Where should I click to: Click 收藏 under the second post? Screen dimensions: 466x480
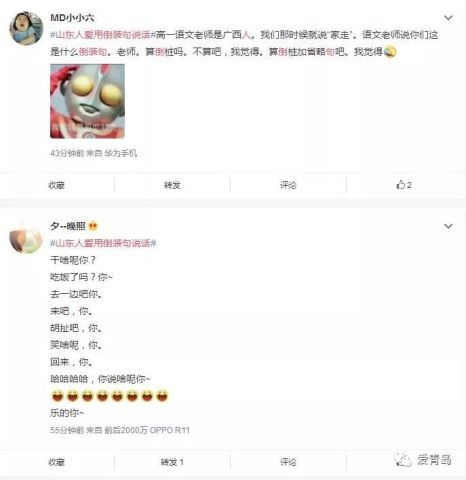pos(56,462)
